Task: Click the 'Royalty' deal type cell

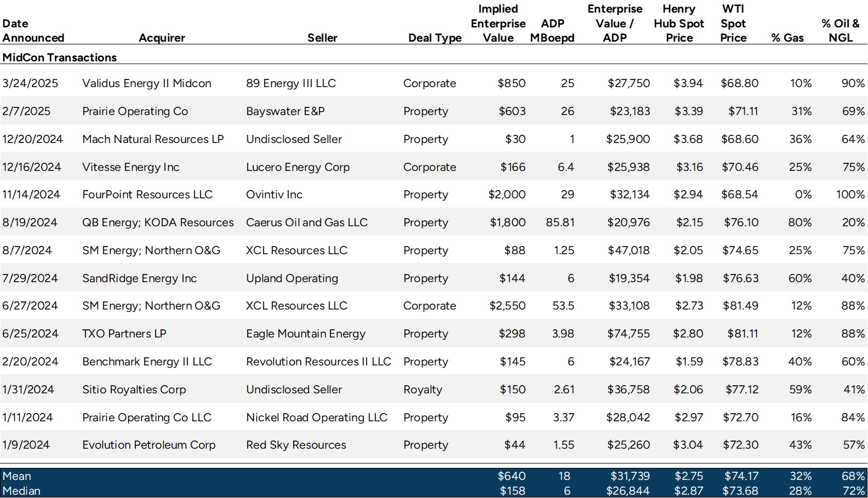Action: point(423,390)
